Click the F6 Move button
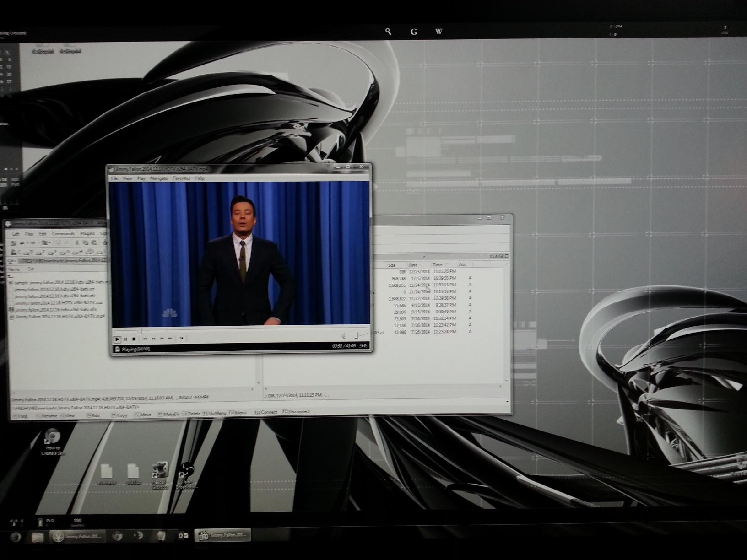This screenshot has width=747, height=560. click(143, 415)
